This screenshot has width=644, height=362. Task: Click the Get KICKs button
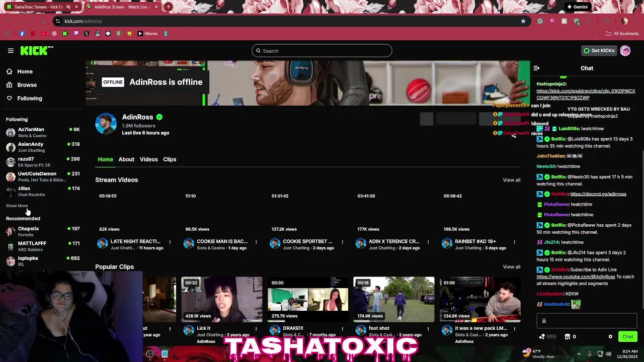click(x=599, y=51)
